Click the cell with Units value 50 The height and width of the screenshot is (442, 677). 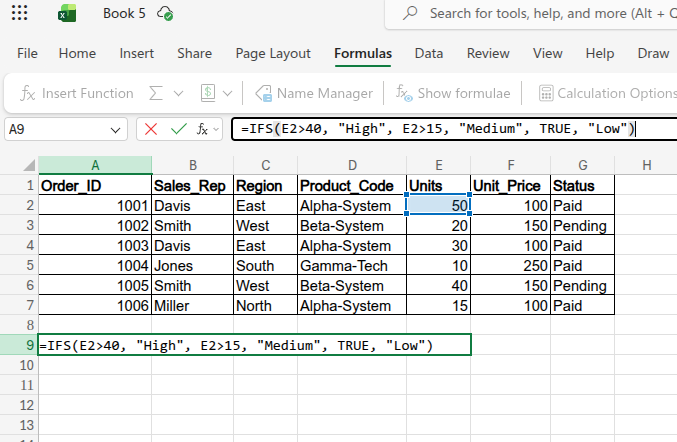439,205
